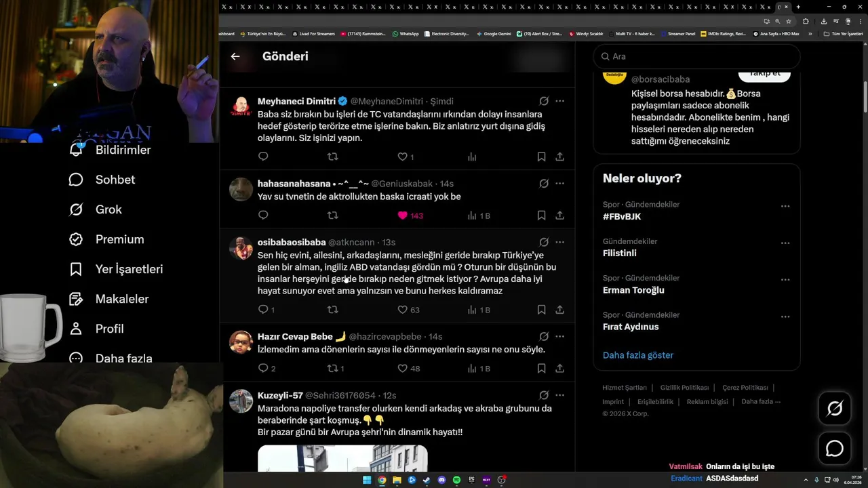The image size is (868, 488).
Task: Open Bildirimler in the sidebar
Action: pos(110,150)
